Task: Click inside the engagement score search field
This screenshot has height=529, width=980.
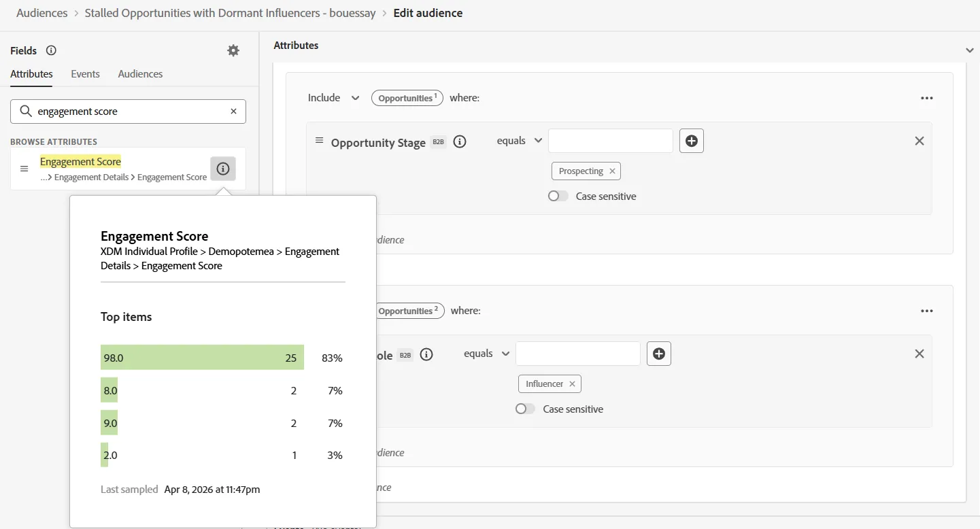Action: click(128, 112)
